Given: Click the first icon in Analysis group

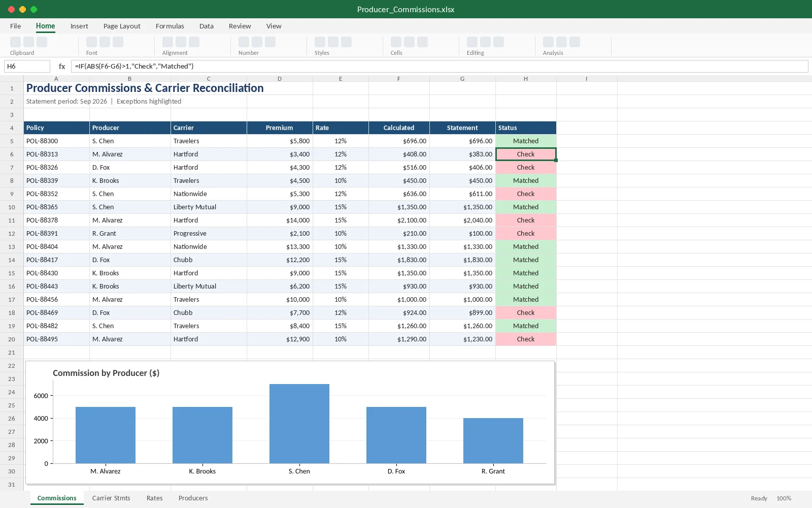Looking at the screenshot, I should click(549, 42).
